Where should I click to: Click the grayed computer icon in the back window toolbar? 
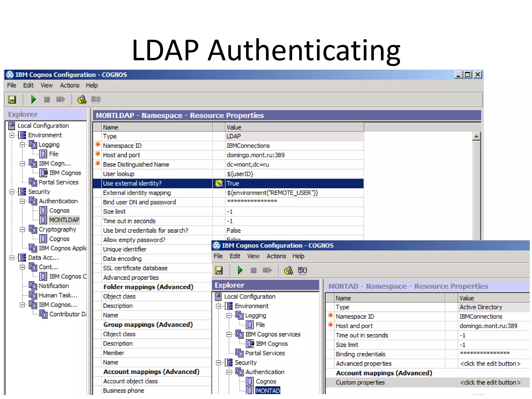[x=96, y=100]
